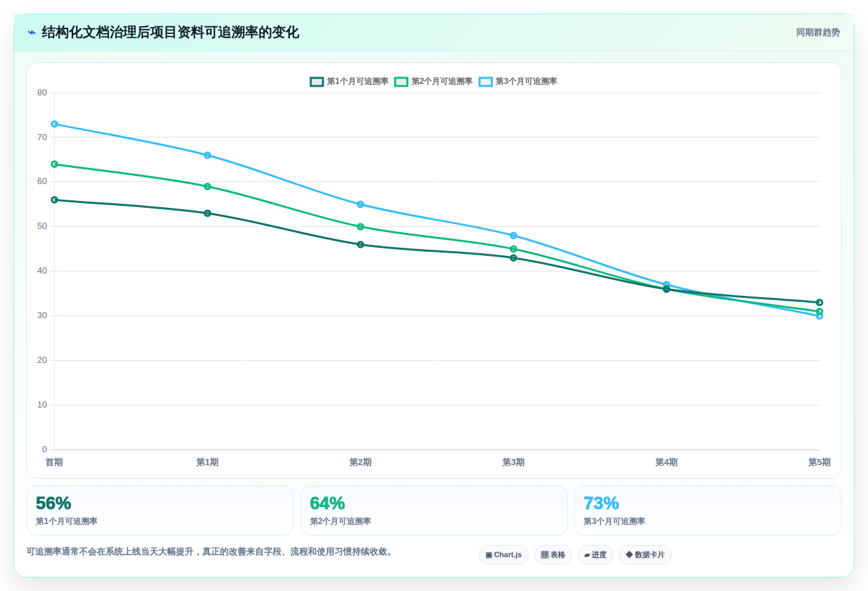Open the 64% 第2个月可追溯率 stat card
The image size is (868, 591).
[x=434, y=510]
